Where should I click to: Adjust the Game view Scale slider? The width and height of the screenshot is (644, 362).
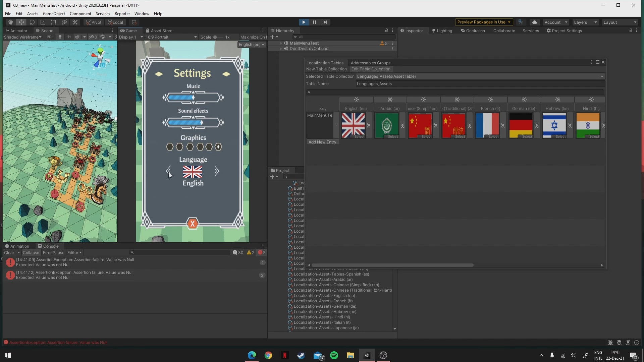tap(215, 37)
